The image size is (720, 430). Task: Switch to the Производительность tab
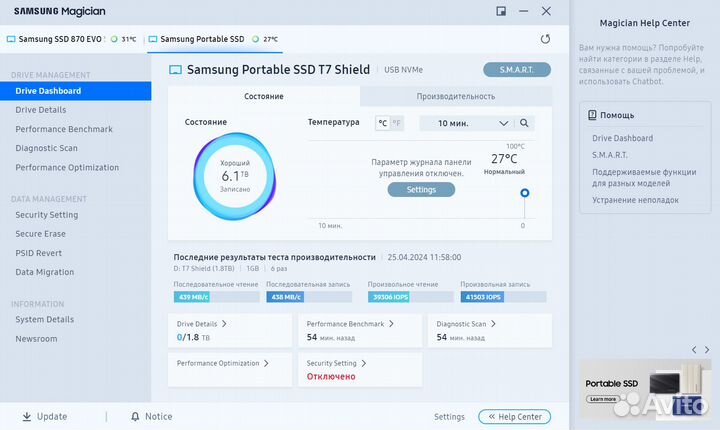click(x=456, y=96)
